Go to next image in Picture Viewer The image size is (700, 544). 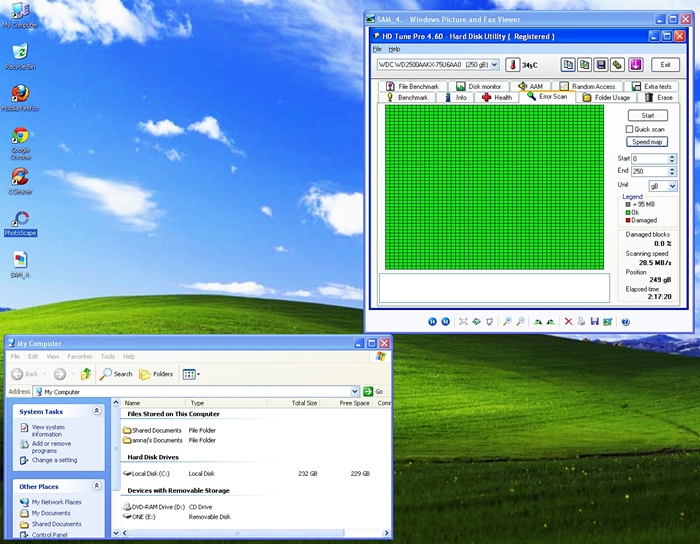(445, 321)
